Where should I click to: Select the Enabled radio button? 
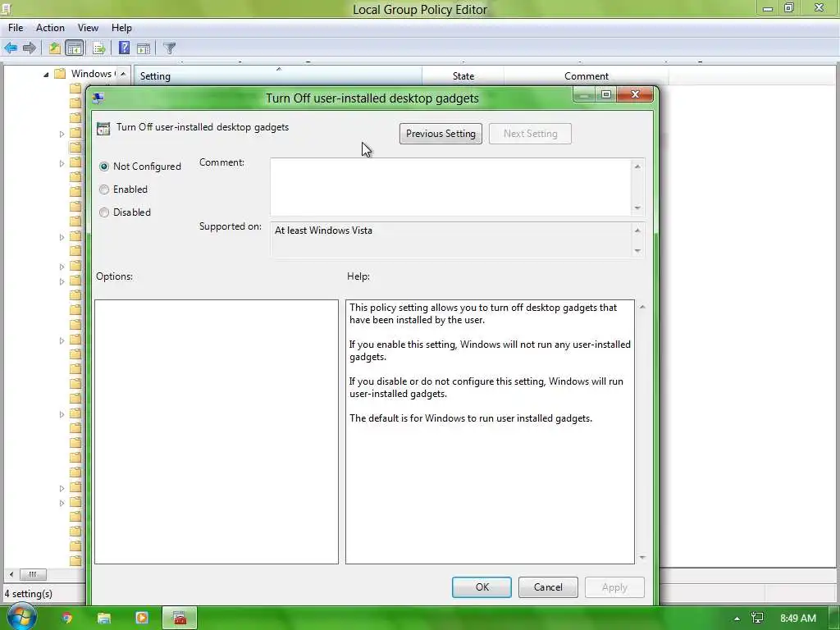pos(104,189)
